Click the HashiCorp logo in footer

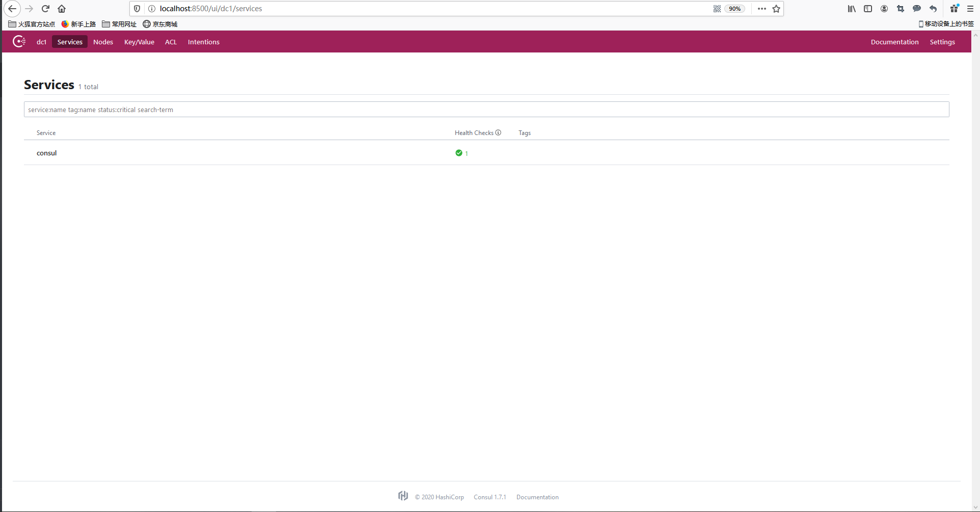click(403, 496)
